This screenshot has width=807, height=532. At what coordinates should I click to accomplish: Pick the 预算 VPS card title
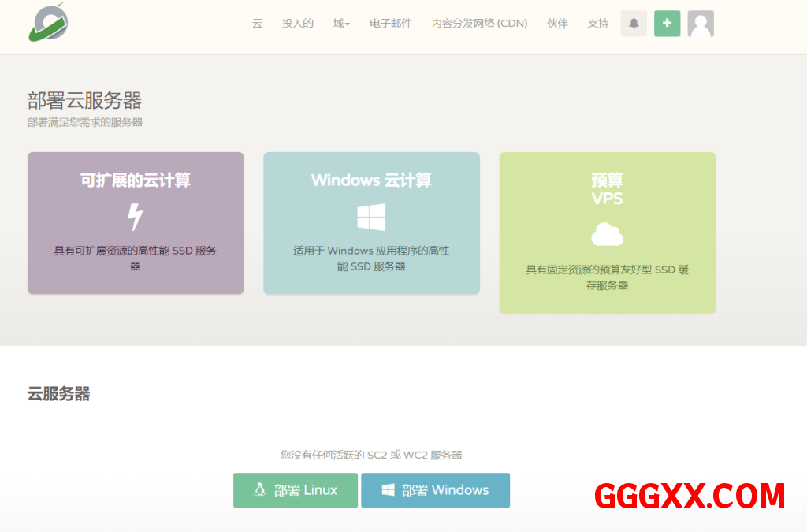(607, 189)
